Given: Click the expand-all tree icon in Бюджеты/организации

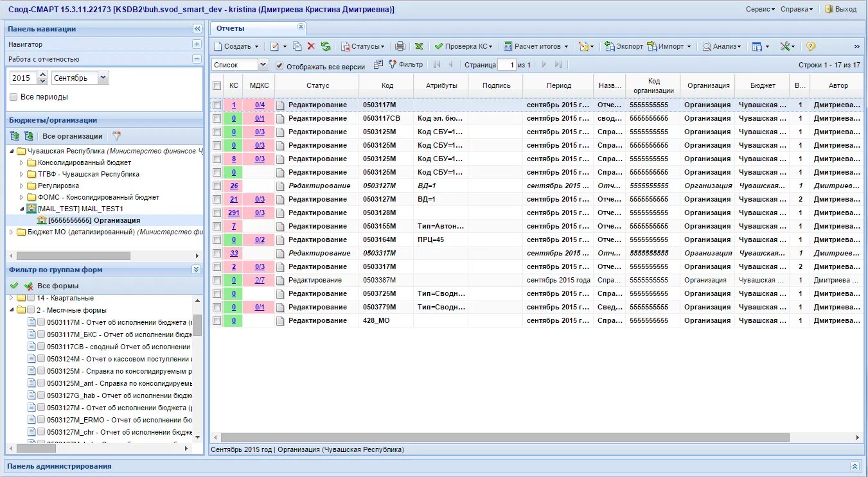Looking at the screenshot, I should 15,136.
